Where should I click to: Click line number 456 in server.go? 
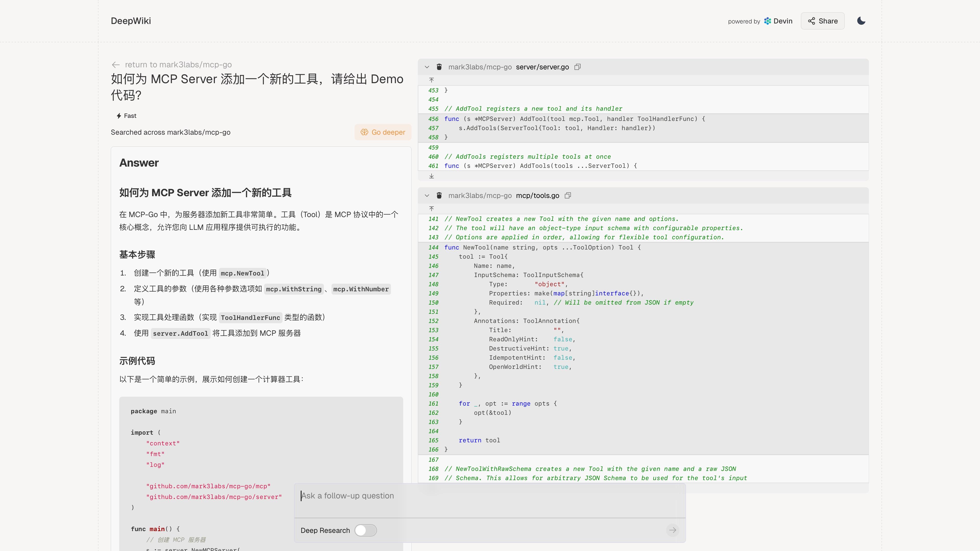433,119
